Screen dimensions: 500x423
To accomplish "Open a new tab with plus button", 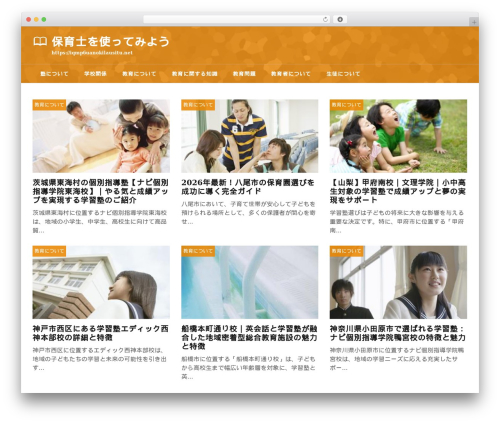I will click(x=474, y=22).
